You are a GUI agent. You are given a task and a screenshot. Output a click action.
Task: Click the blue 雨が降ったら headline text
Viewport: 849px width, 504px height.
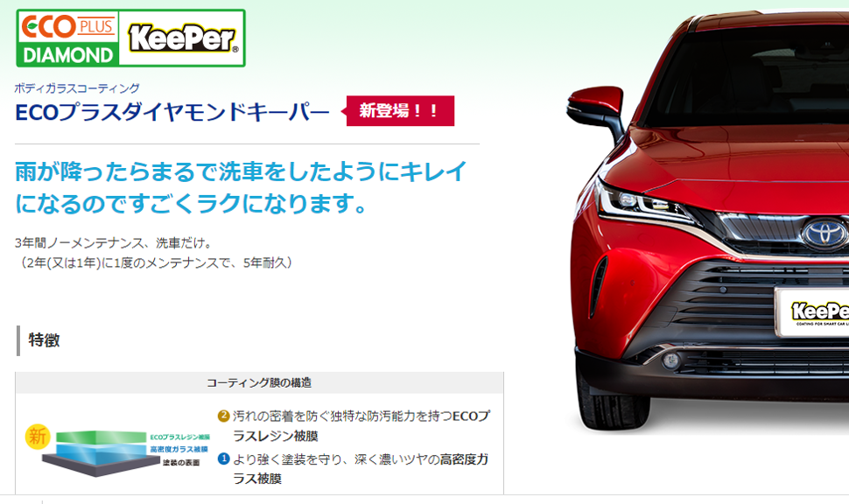(x=241, y=187)
